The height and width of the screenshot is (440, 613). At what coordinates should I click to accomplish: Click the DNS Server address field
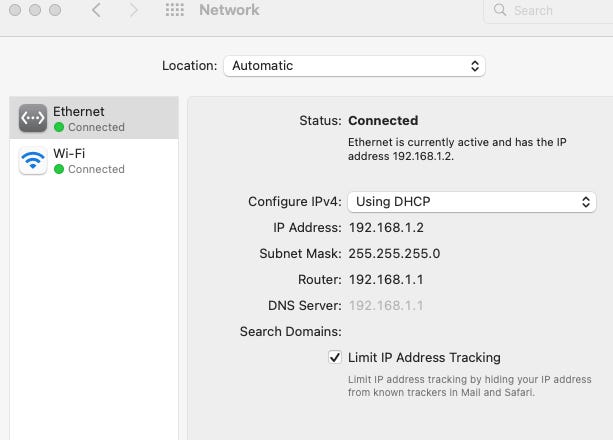point(386,305)
